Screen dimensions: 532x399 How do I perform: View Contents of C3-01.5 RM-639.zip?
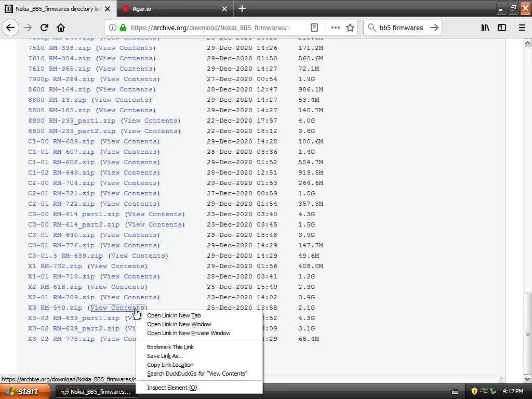[x=138, y=256]
